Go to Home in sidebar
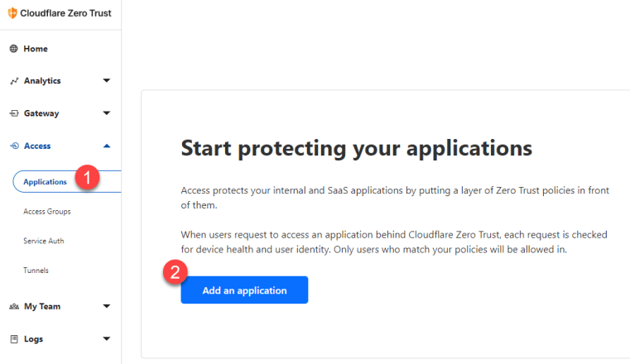This screenshot has width=630, height=364. (x=36, y=49)
